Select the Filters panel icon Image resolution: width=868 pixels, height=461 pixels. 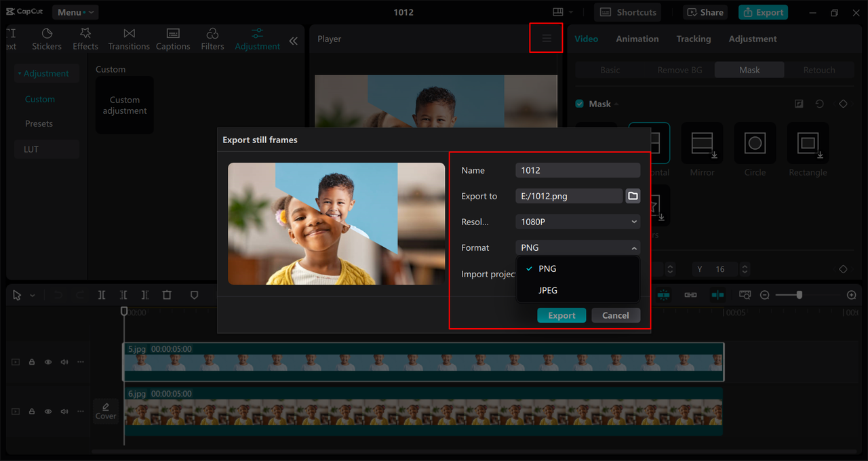coord(212,37)
